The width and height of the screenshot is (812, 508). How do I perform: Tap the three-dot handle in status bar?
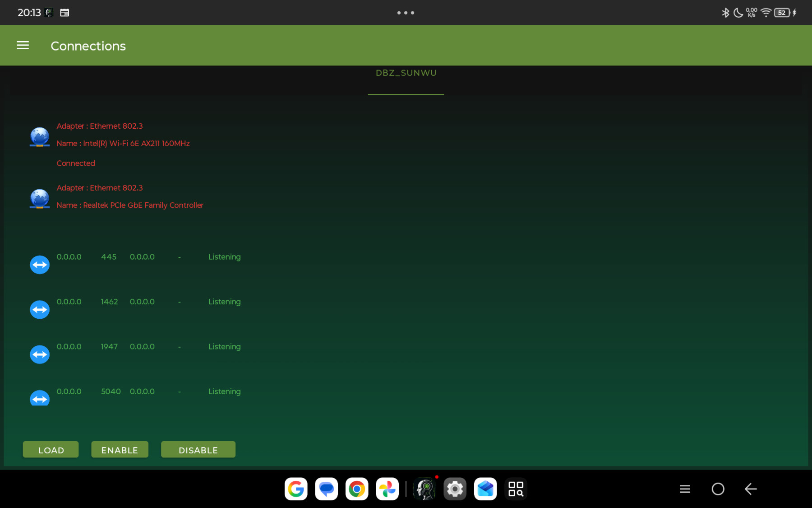tap(406, 13)
